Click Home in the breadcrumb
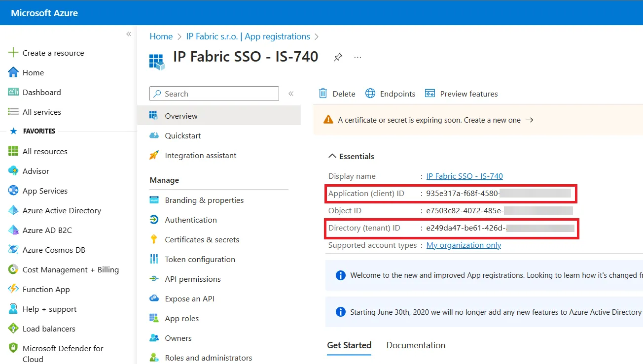 (161, 36)
